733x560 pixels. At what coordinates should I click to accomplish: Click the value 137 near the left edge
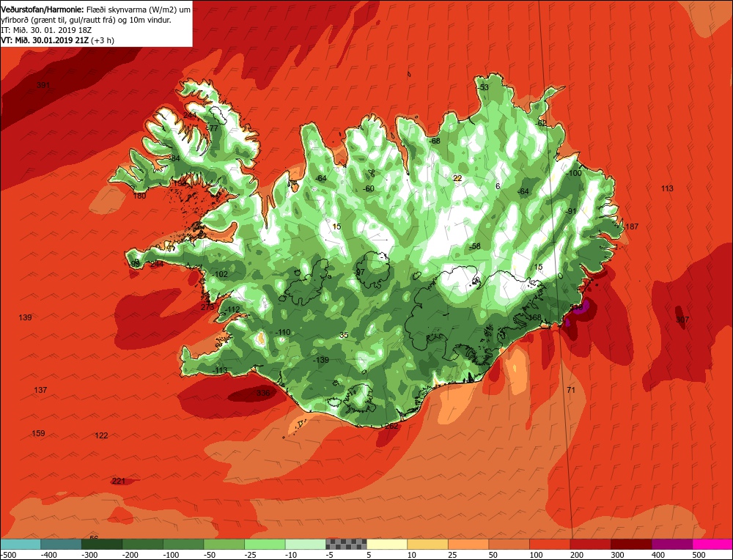click(x=40, y=390)
